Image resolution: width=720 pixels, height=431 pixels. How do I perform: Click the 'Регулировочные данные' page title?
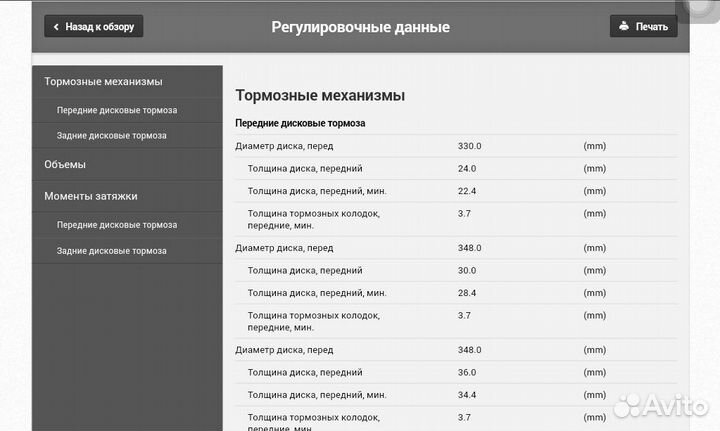pyautogui.click(x=360, y=27)
